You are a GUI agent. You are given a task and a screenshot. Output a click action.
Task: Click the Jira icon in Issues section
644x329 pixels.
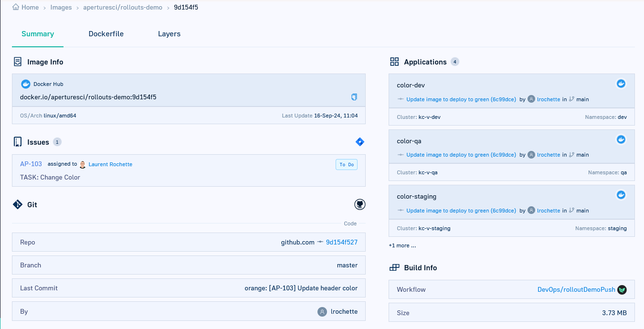tap(360, 142)
